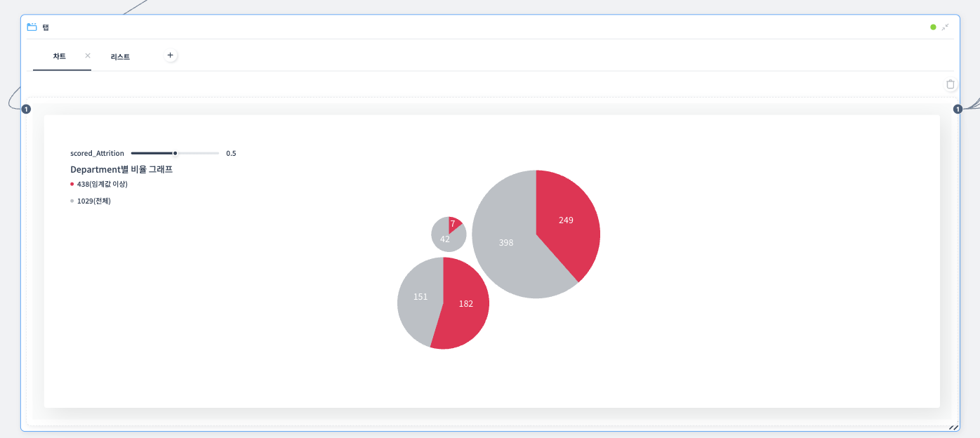Click the tab panel icon beside 탭
This screenshot has width=980, height=438.
(32, 27)
